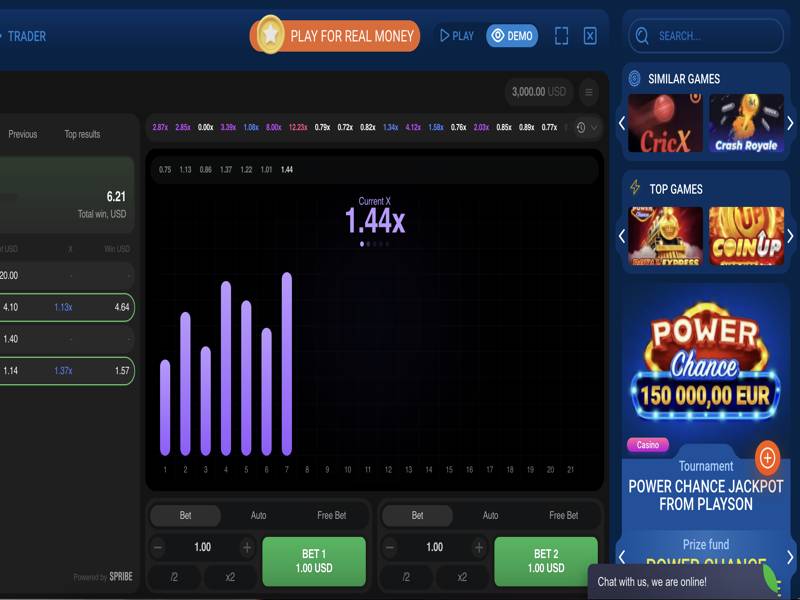Click the Casino tag label
Screen dimensions: 800x600
pos(647,445)
